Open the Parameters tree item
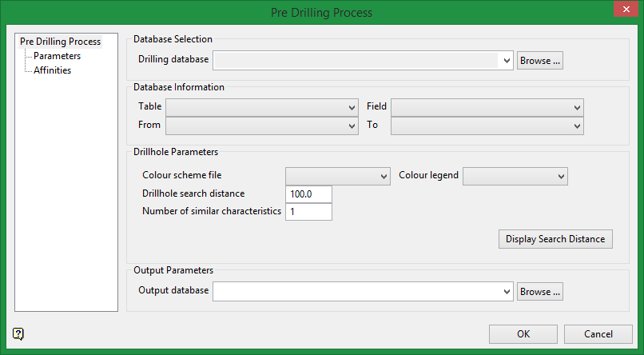This screenshot has height=355, width=644. point(57,56)
